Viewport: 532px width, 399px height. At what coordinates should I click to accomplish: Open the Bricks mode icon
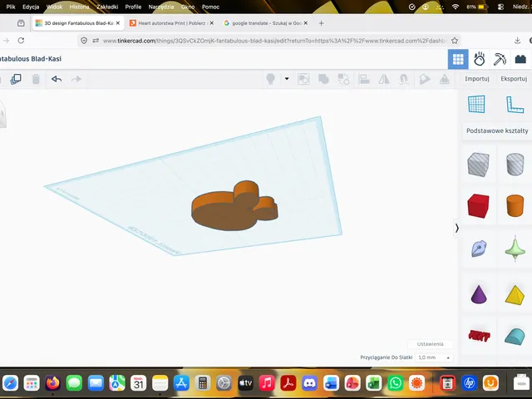(520, 59)
